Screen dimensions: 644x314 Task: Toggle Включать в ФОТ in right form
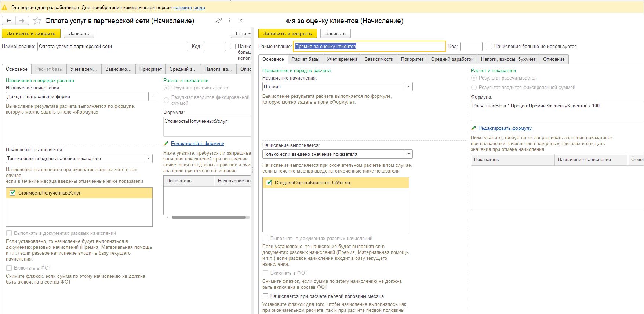(x=265, y=273)
